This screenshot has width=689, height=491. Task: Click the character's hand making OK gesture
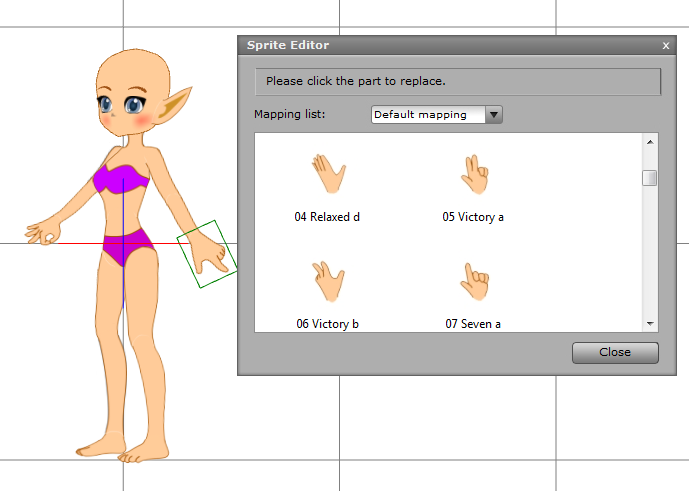tap(45, 234)
